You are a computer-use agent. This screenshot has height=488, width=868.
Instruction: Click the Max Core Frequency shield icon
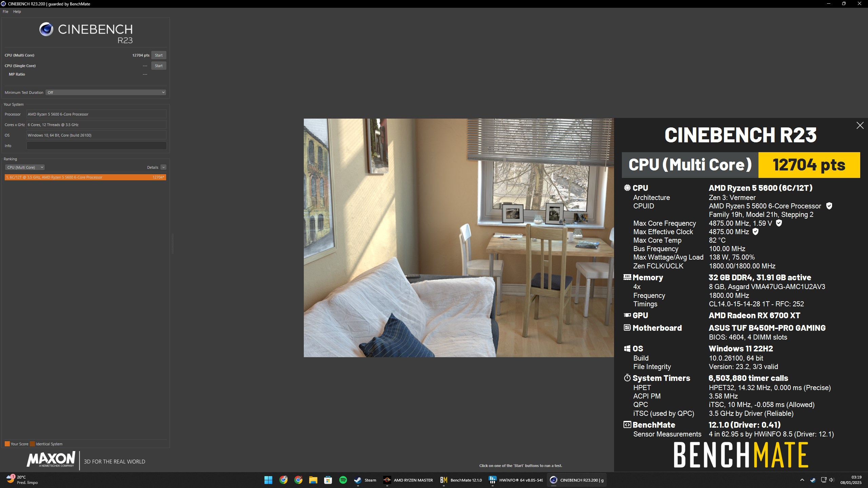(779, 223)
